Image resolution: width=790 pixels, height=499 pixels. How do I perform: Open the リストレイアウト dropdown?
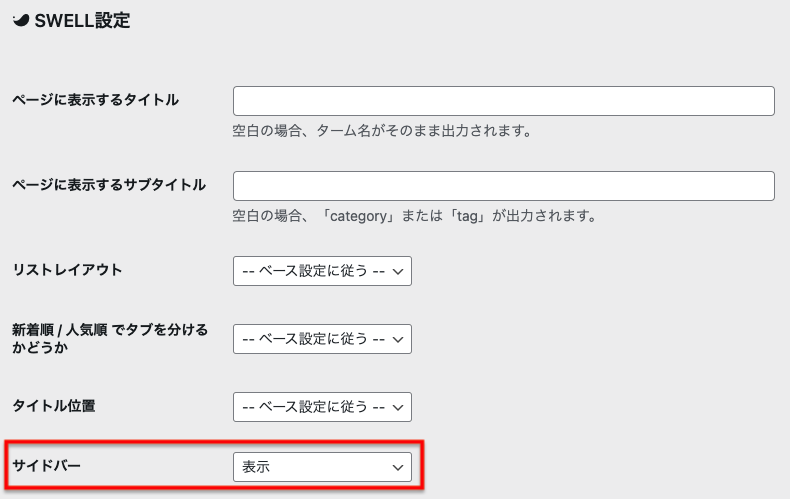(321, 271)
